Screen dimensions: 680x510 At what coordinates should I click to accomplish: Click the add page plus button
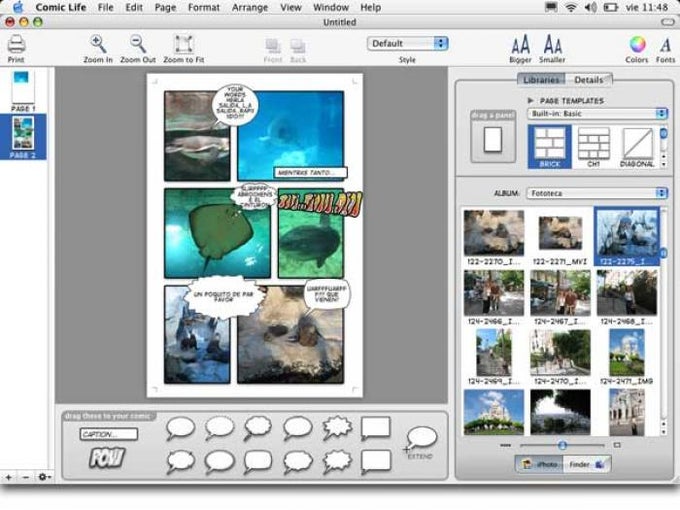pos(9,477)
